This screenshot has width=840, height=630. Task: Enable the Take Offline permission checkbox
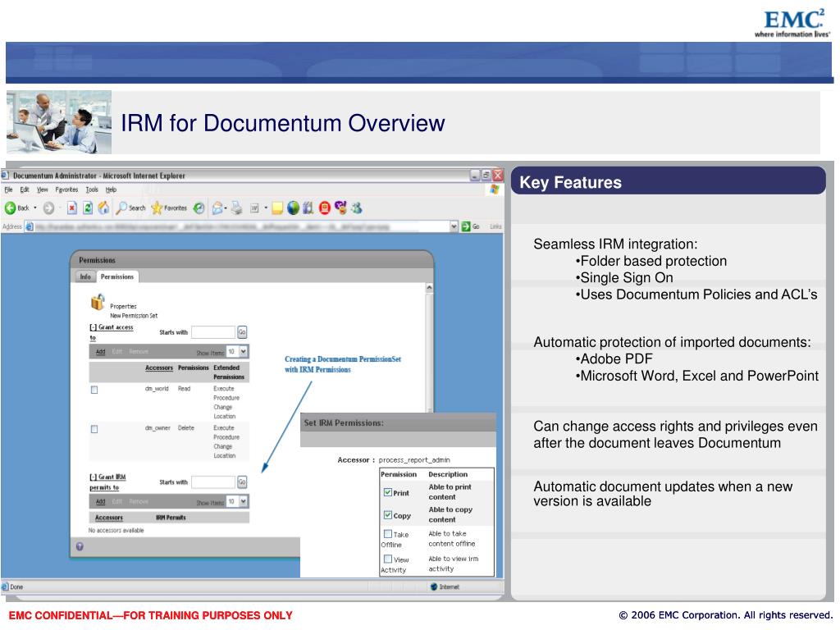[388, 533]
